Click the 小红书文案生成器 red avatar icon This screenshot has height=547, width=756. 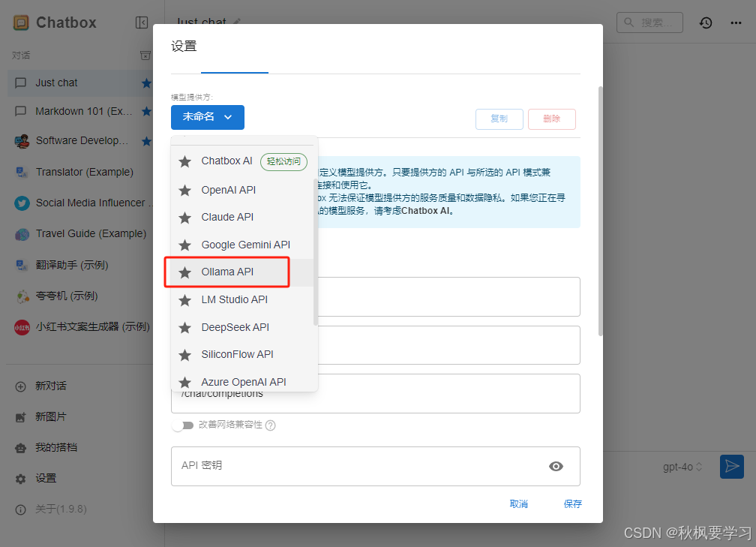tap(22, 327)
